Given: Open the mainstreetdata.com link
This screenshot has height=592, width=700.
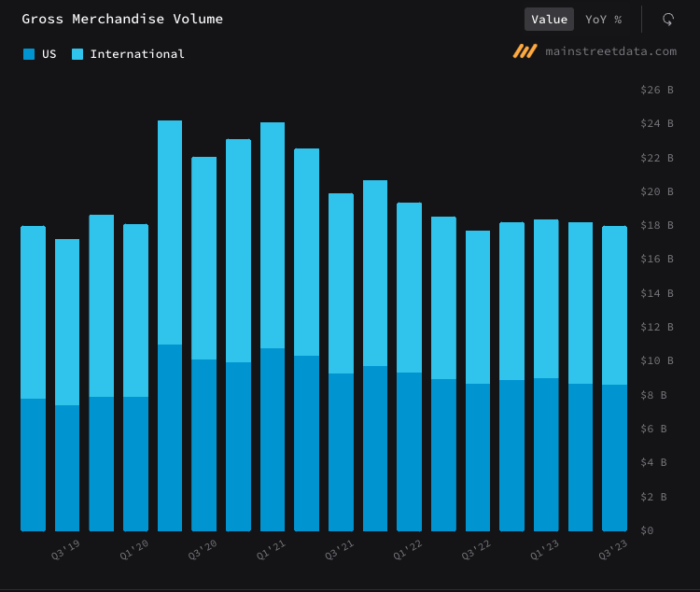Looking at the screenshot, I should [610, 51].
